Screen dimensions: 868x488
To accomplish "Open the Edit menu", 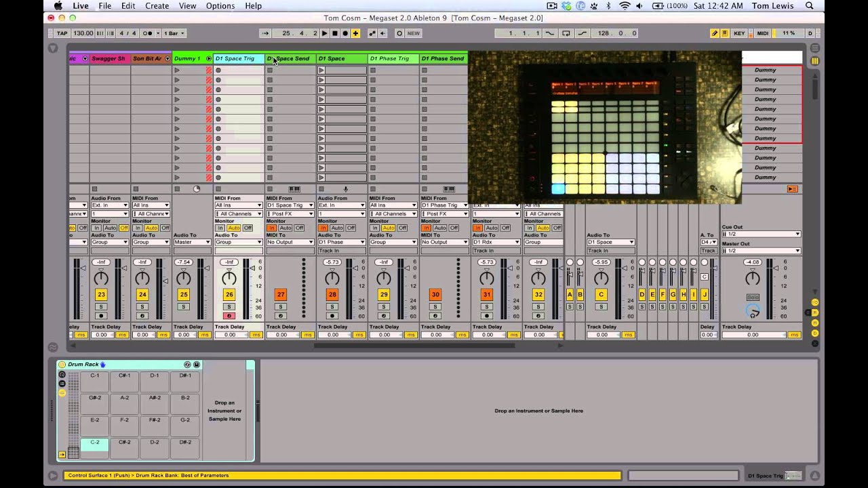I will tap(128, 6).
